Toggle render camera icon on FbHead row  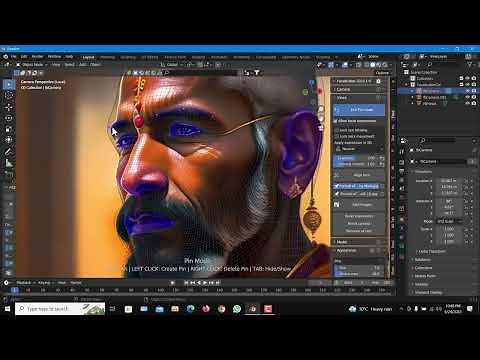tap(474, 103)
